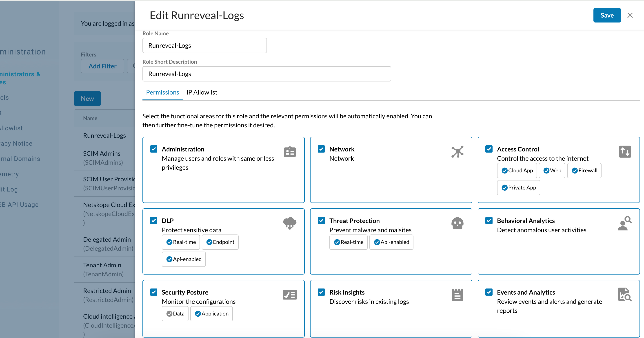644x338 pixels.
Task: Click the Administration ID badge icon
Action: point(290,152)
